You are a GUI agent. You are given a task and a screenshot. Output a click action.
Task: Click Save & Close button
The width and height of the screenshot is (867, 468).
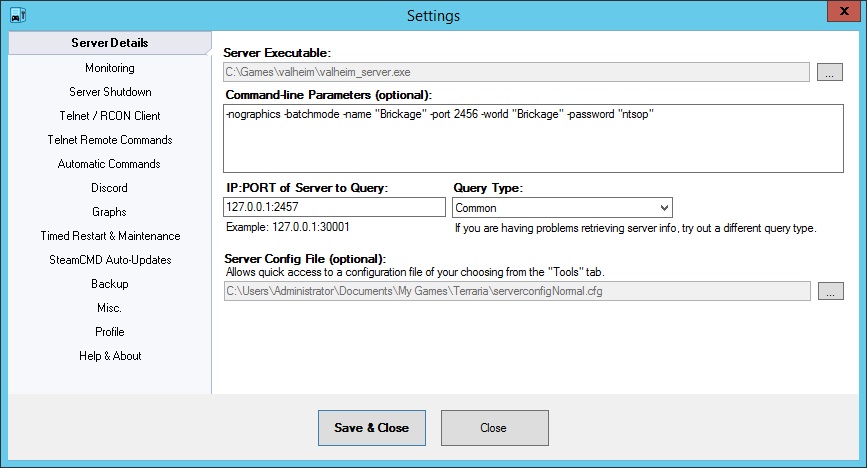[x=372, y=428]
